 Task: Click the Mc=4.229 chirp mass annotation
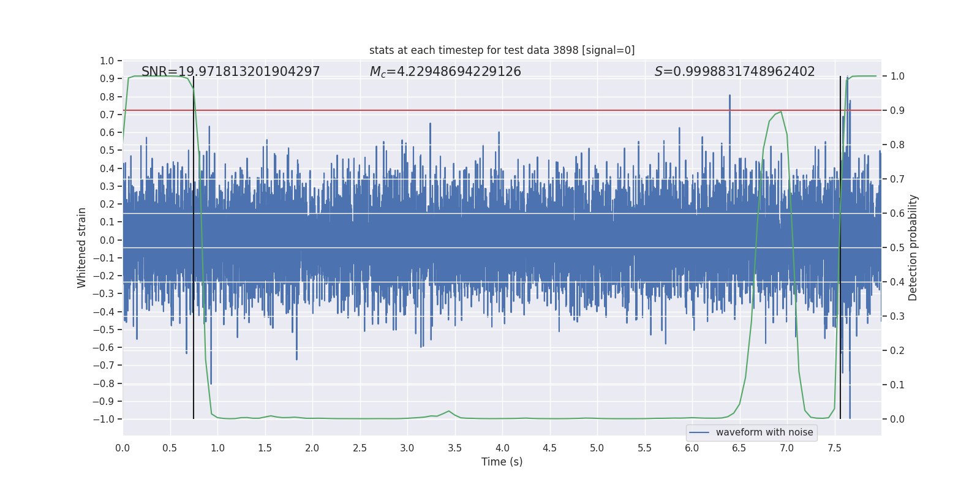pyautogui.click(x=445, y=72)
